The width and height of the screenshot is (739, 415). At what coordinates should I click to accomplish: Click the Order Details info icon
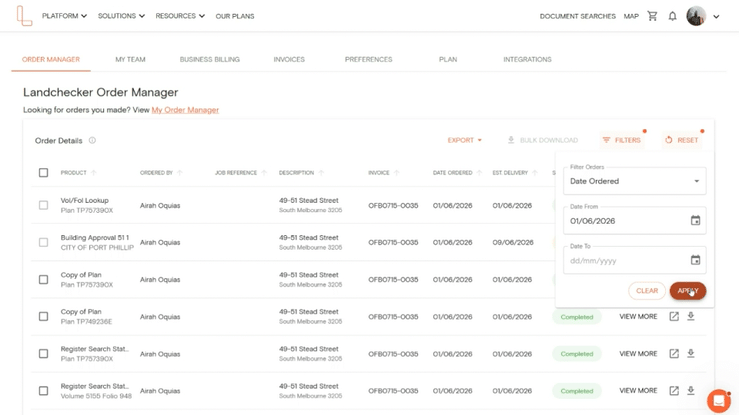[x=92, y=140]
